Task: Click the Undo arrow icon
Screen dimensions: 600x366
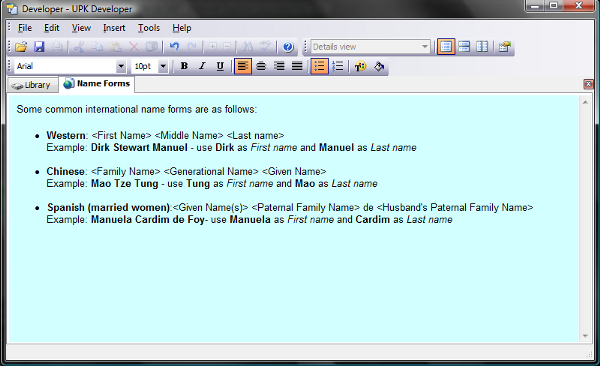Action: click(174, 47)
